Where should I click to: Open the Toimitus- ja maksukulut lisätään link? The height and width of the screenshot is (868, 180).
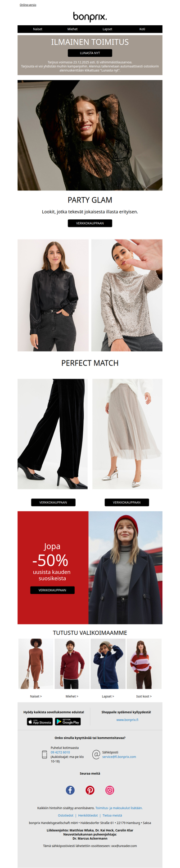click(119, 808)
